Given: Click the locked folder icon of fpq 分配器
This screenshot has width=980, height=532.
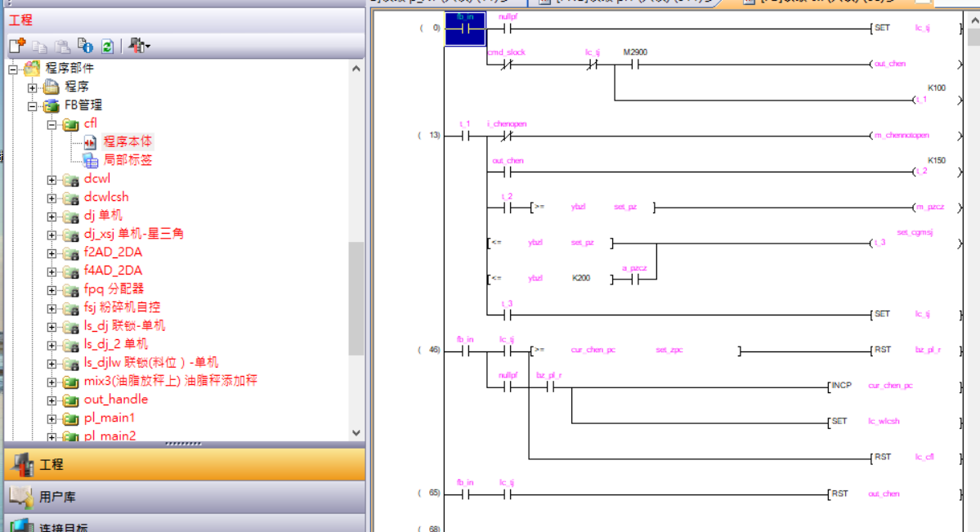Looking at the screenshot, I should (71, 289).
